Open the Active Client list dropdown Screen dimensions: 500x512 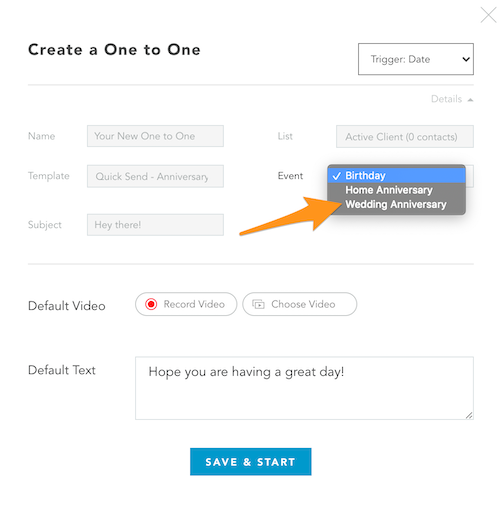(405, 136)
